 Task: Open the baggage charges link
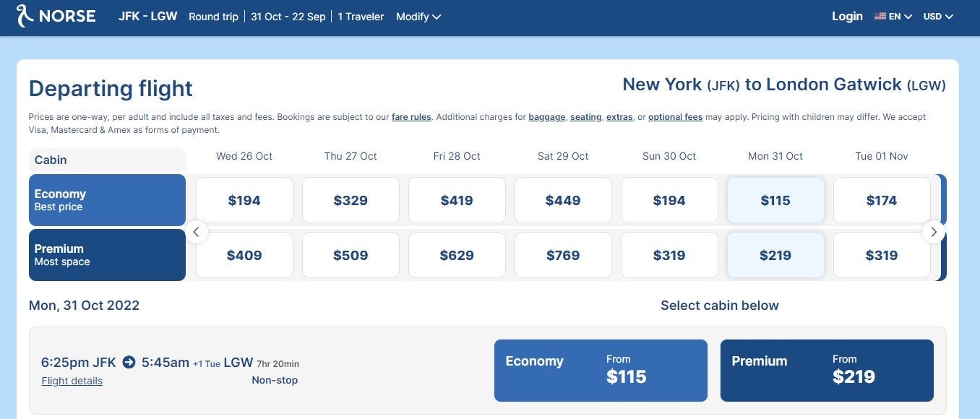(546, 117)
